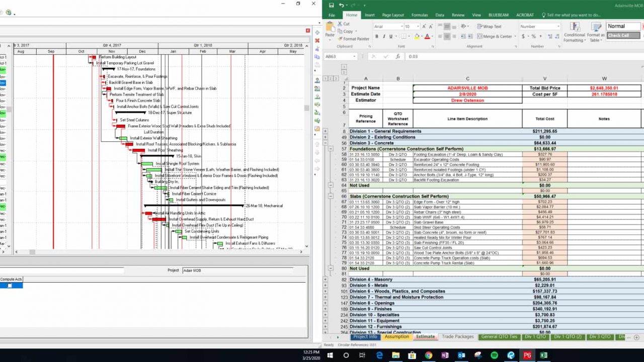Expand the Division 9 Finishes group
The image size is (644, 362).
(x=325, y=309)
